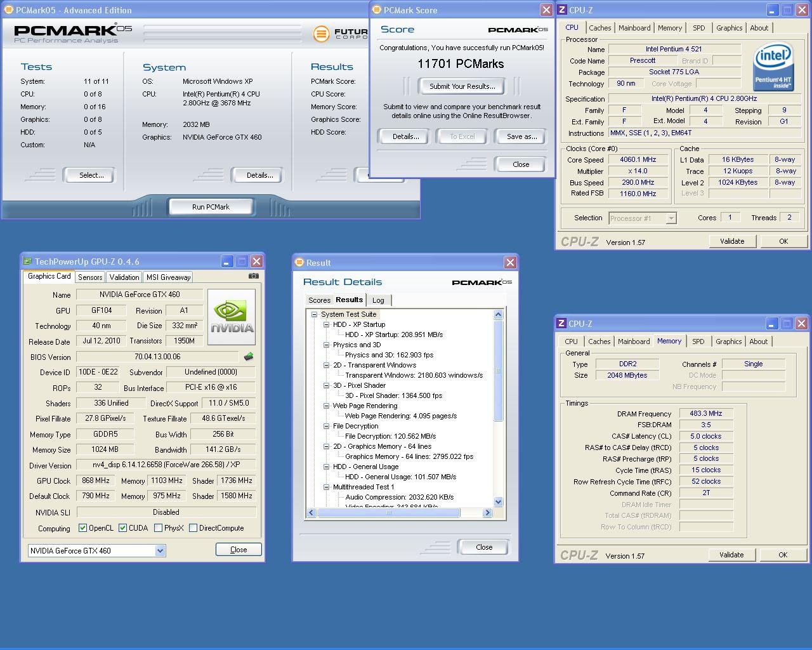
Task: Click the vertical scrollbar thumb in Result tree
Action: (x=498, y=371)
